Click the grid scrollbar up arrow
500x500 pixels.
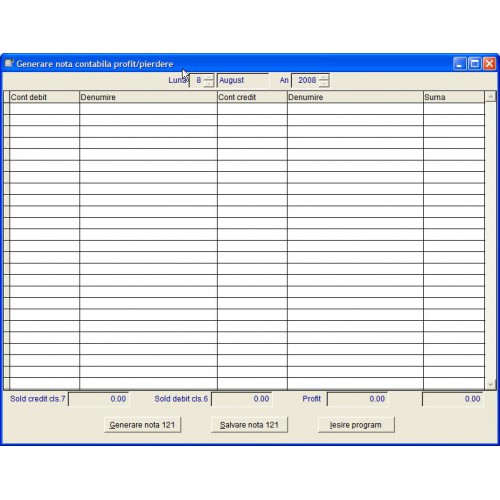[490, 97]
